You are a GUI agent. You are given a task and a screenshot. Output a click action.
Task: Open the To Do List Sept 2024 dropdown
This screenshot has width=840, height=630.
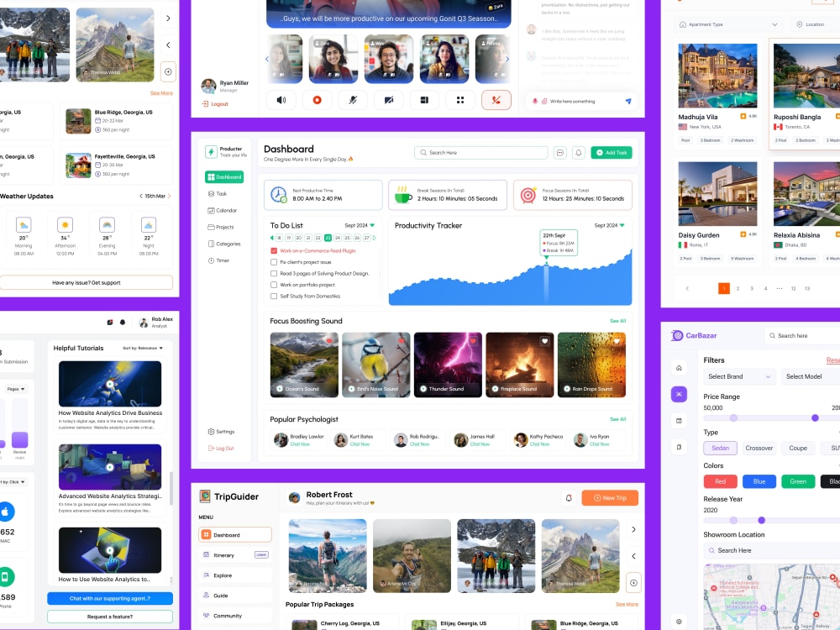point(360,225)
